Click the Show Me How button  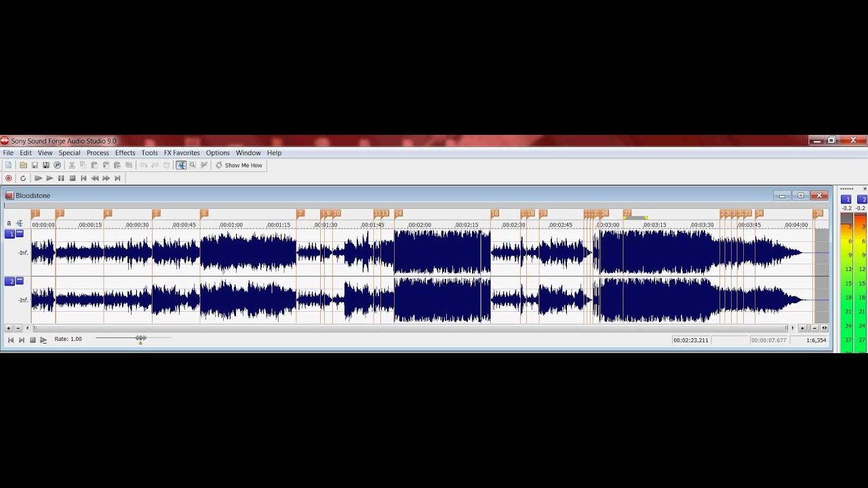[239, 165]
